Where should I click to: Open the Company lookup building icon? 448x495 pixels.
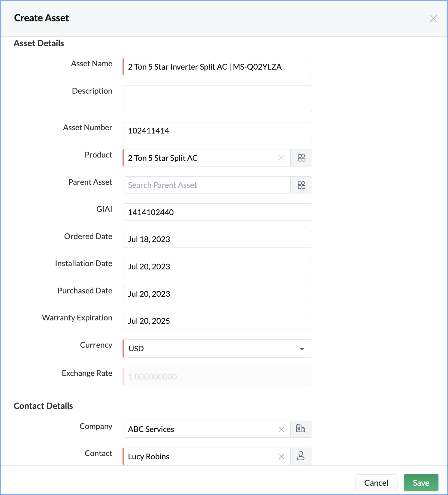click(301, 429)
